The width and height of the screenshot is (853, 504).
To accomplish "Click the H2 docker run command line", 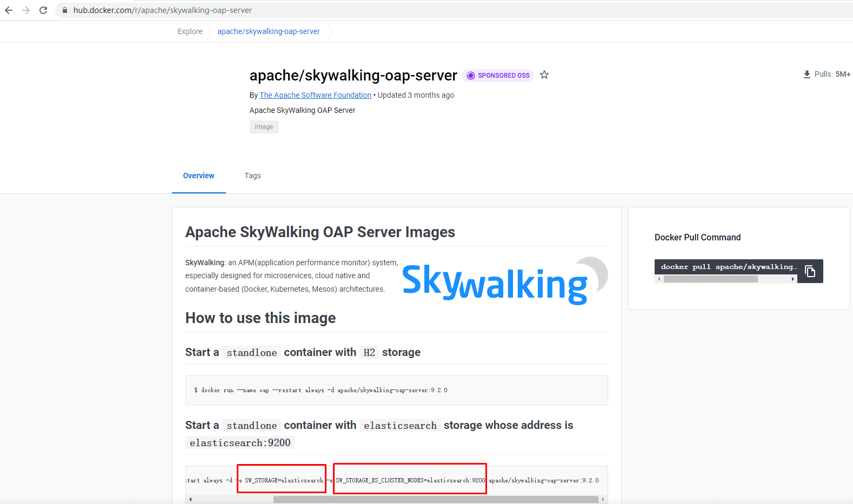I will click(321, 390).
